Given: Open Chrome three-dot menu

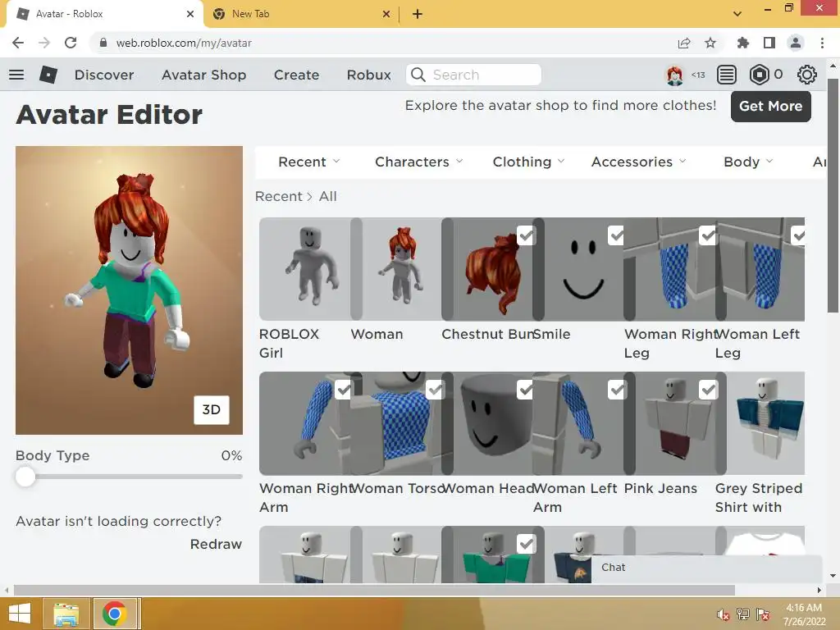Looking at the screenshot, I should coord(822,43).
